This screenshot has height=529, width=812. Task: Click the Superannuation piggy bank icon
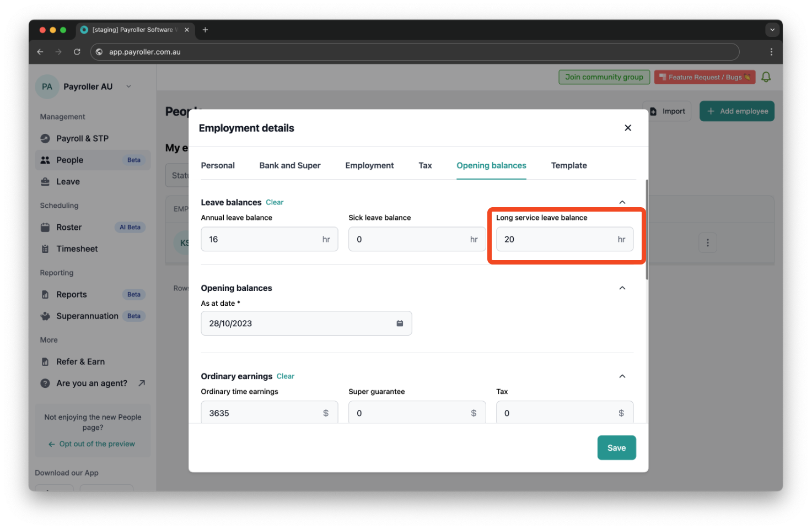pyautogui.click(x=46, y=316)
